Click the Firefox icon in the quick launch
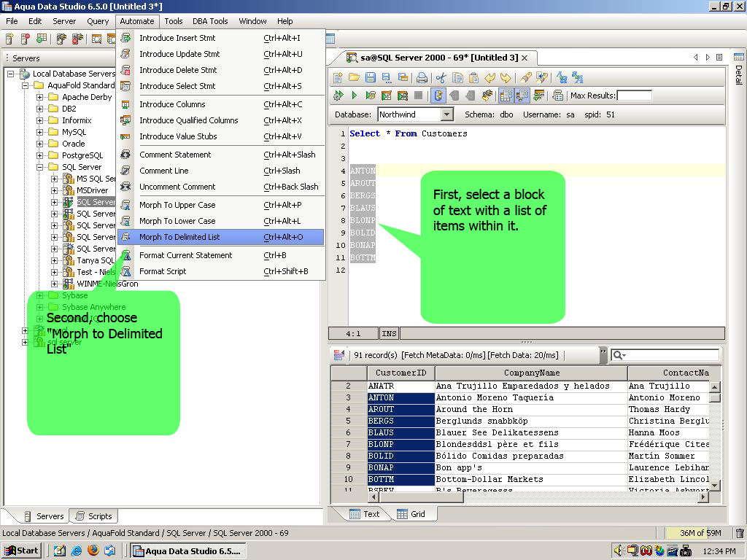Screen dimensions: 747x560 pos(93,550)
